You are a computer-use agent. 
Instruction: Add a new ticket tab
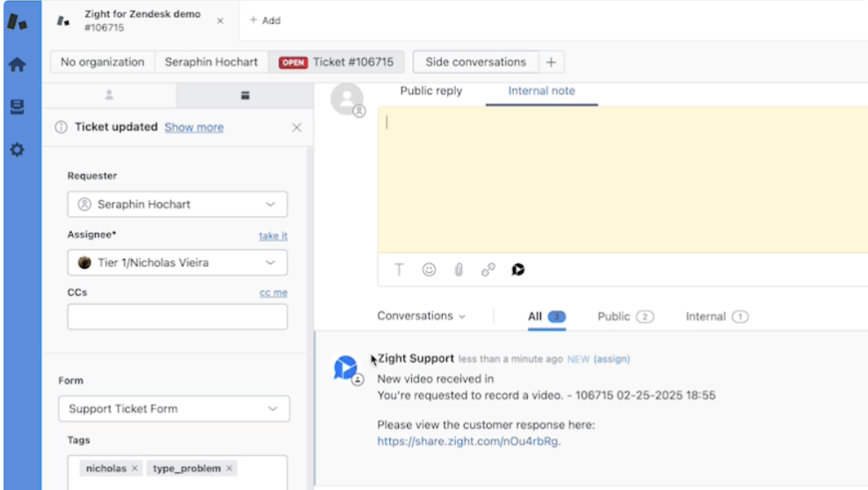(265, 20)
